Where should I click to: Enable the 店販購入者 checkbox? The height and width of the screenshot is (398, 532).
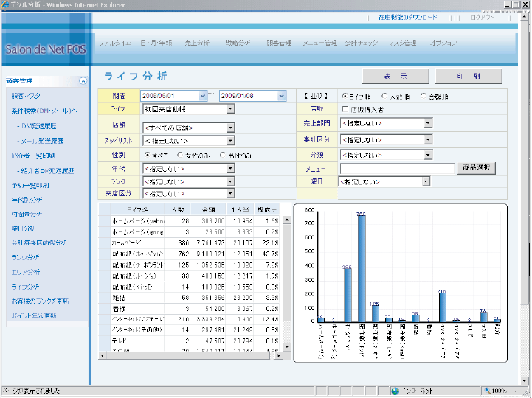tap(345, 109)
